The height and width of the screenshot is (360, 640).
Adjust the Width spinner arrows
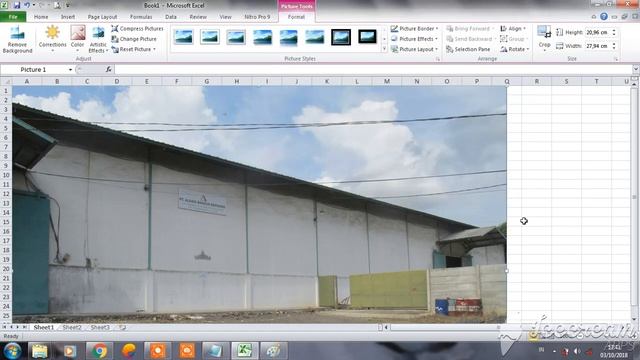(x=614, y=46)
